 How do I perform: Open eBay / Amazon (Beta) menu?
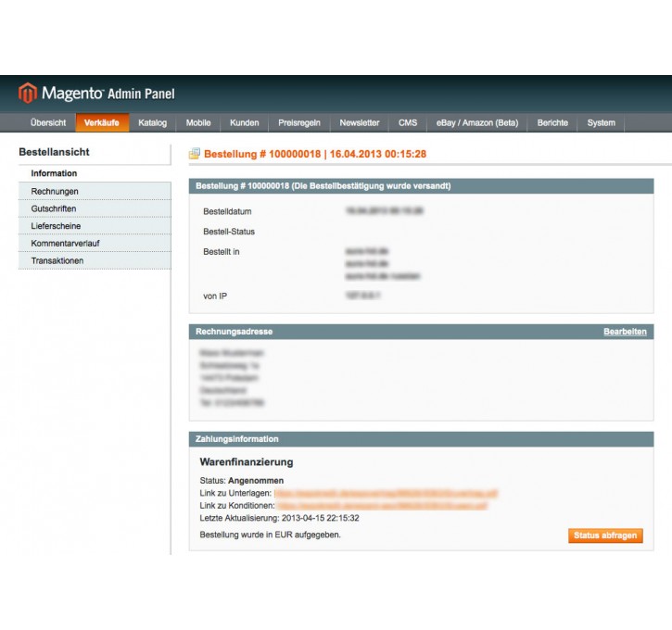coord(477,123)
